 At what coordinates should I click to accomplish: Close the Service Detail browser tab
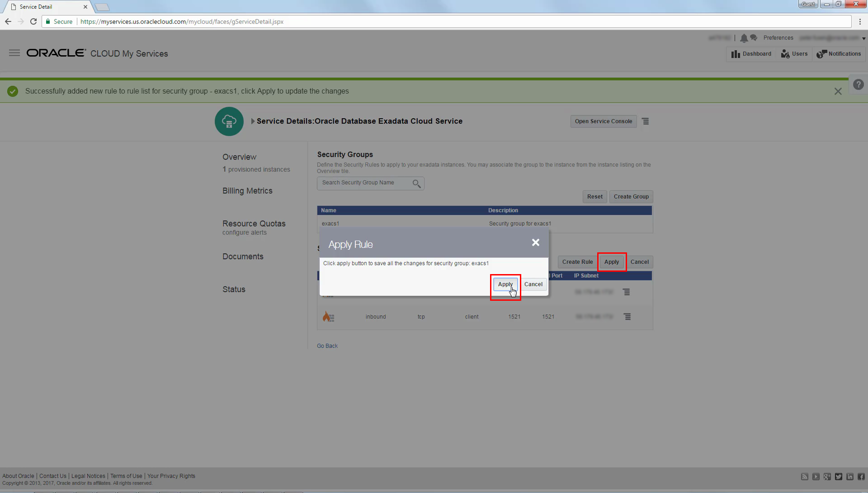tap(85, 7)
